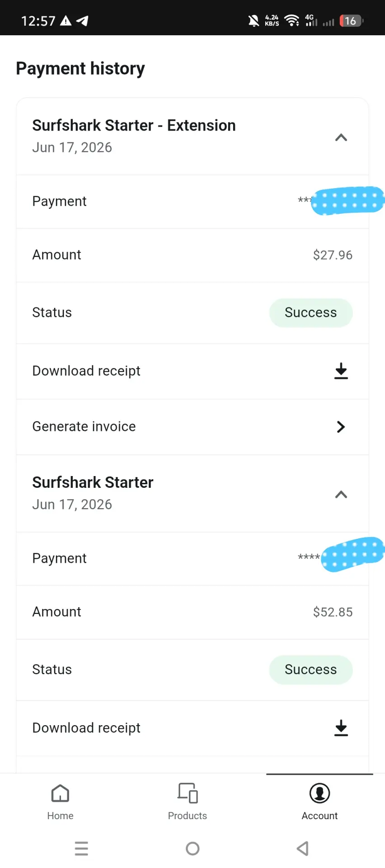Tap Android back navigation triangle
The height and width of the screenshot is (868, 385).
[303, 849]
